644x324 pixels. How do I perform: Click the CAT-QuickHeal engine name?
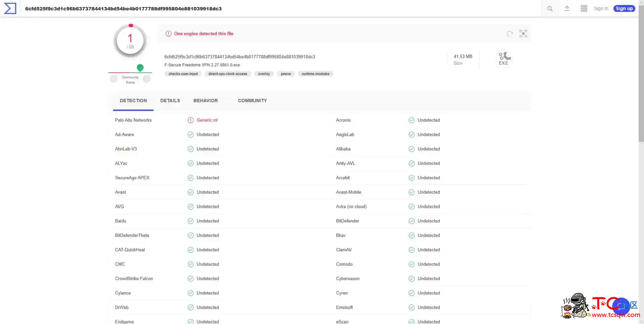pos(130,250)
